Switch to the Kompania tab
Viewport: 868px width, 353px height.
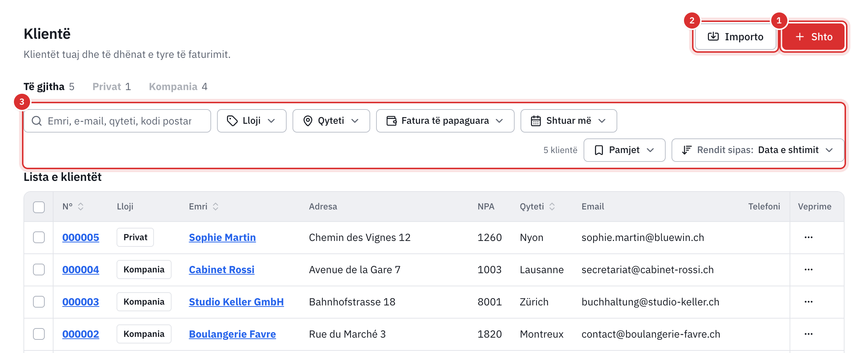[178, 87]
